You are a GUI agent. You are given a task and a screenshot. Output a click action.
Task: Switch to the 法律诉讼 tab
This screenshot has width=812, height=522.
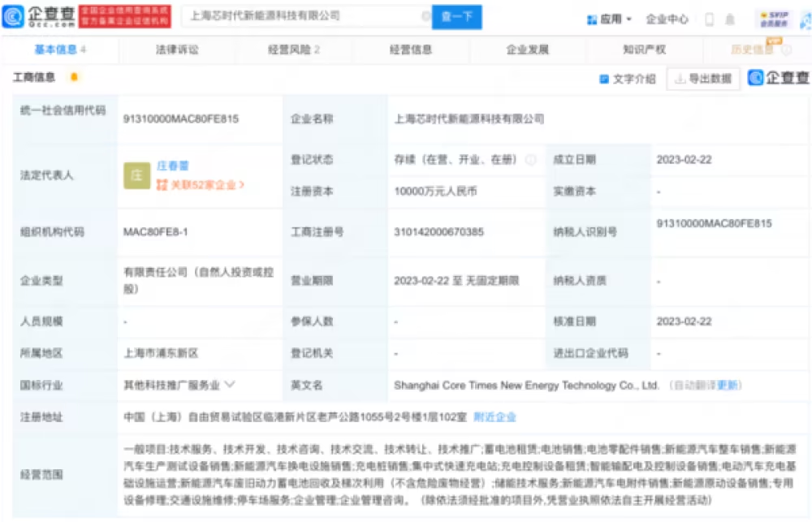(x=177, y=50)
